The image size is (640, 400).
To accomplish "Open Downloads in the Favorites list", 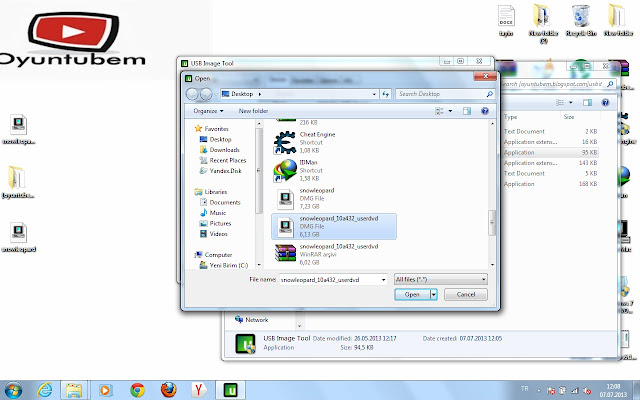I will pos(224,150).
